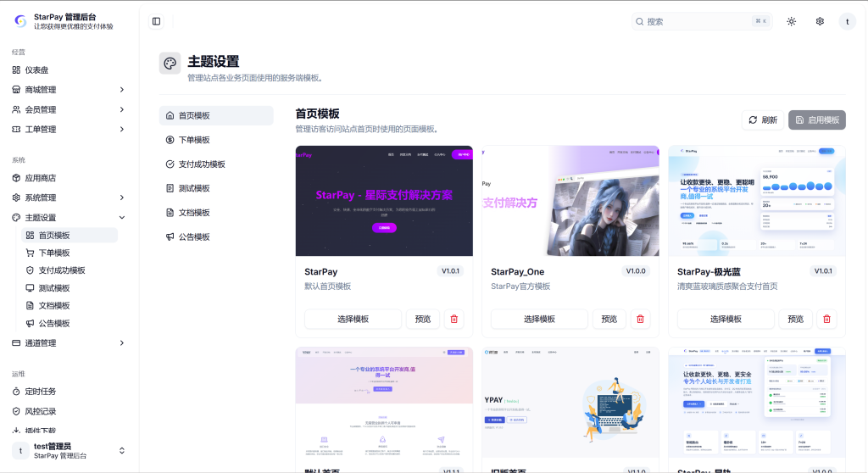This screenshot has height=473, width=868.
Task: Click the 风控记录 shield icon
Action: (16, 411)
